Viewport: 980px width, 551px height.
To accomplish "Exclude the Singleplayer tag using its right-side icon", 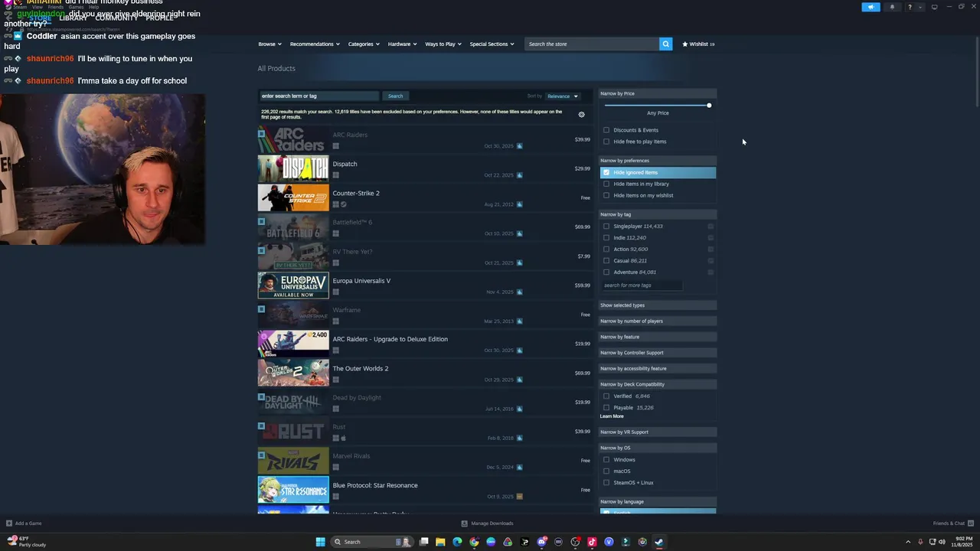I will pyautogui.click(x=710, y=227).
